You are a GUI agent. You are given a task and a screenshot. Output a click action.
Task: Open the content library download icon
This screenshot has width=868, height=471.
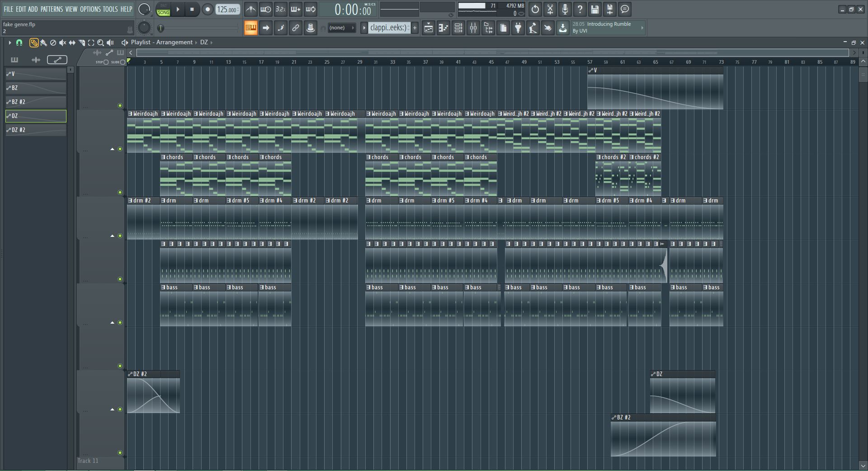pyautogui.click(x=562, y=28)
